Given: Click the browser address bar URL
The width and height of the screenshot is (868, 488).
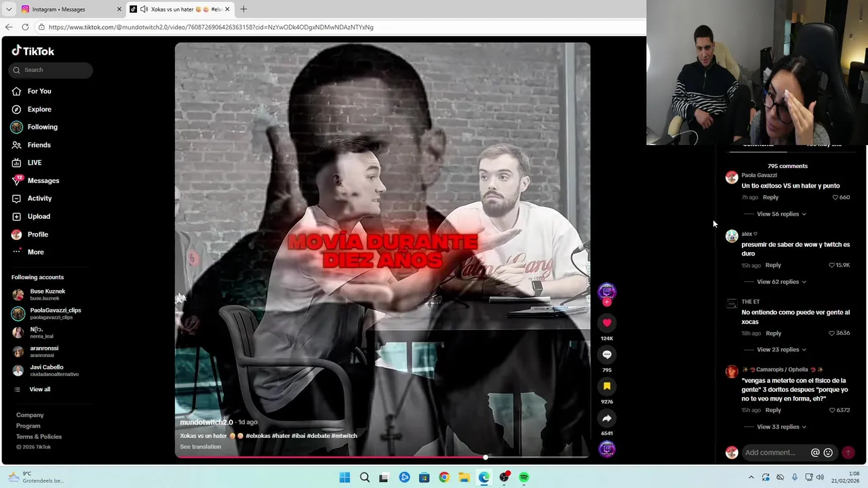Looking at the screenshot, I should point(211,27).
